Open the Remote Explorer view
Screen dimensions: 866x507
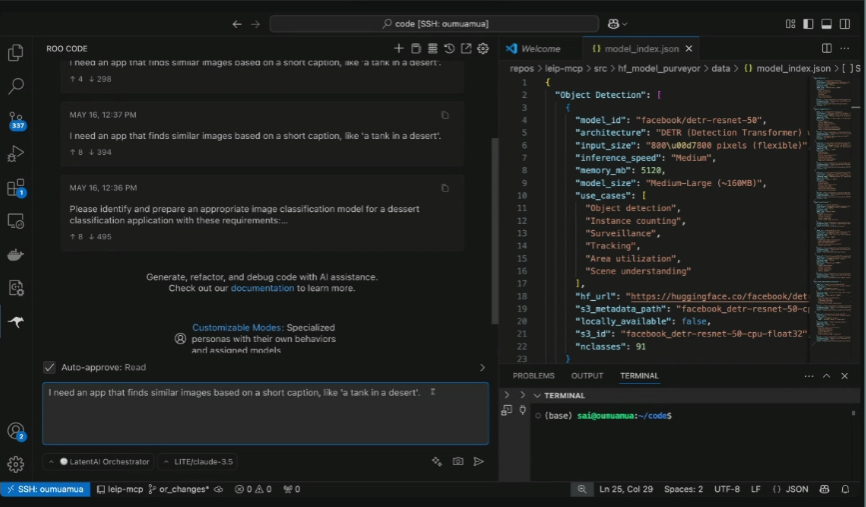[x=15, y=221]
